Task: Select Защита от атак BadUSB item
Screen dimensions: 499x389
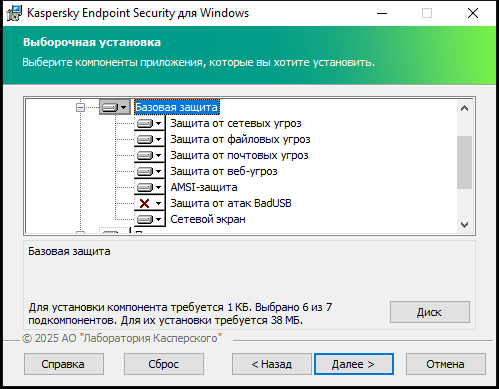Action: tap(231, 203)
